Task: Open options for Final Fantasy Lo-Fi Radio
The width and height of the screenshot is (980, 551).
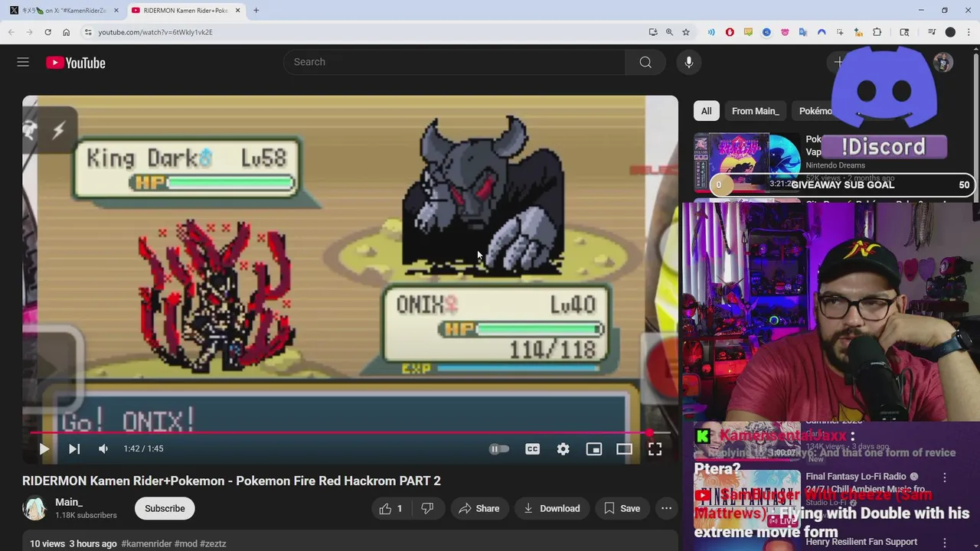Action: (944, 477)
